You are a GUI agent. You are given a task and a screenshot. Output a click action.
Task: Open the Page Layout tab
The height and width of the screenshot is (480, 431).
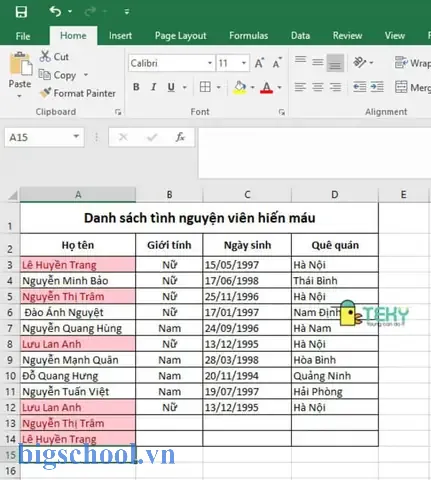(181, 36)
